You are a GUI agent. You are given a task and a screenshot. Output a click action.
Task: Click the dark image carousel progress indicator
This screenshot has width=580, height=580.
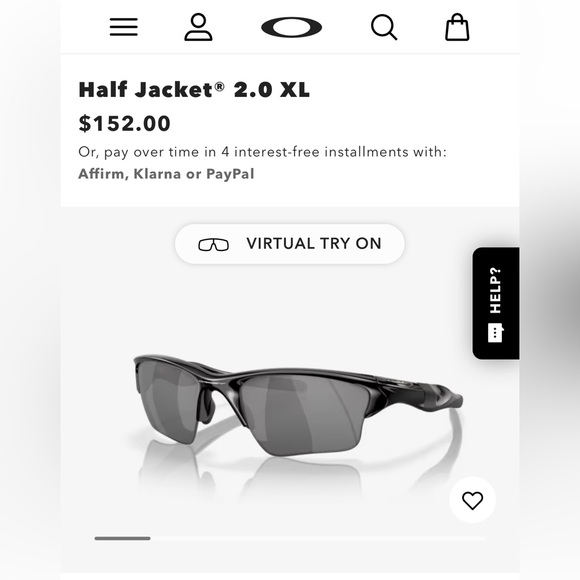click(122, 538)
